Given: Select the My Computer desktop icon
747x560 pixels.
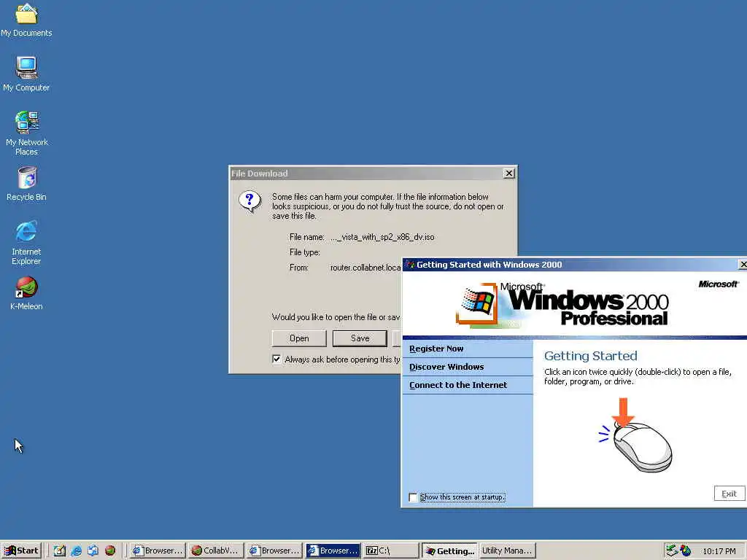Looking at the screenshot, I should (26, 74).
